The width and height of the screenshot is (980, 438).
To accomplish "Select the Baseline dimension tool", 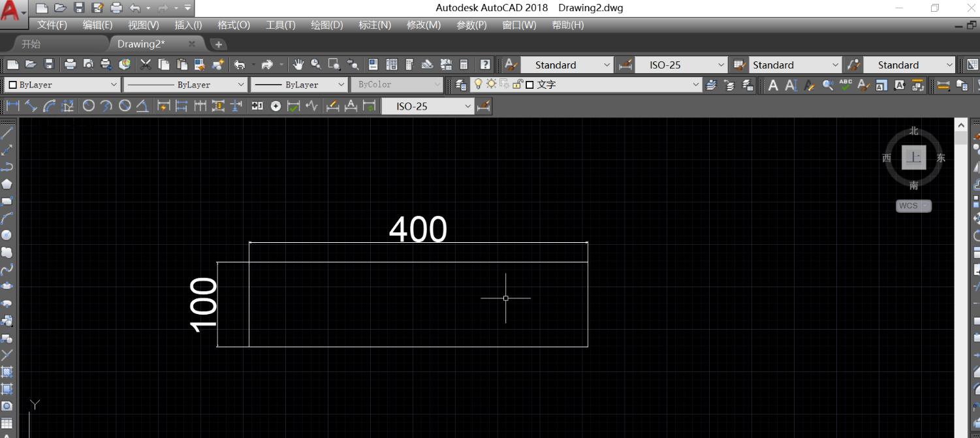I will coord(182,106).
